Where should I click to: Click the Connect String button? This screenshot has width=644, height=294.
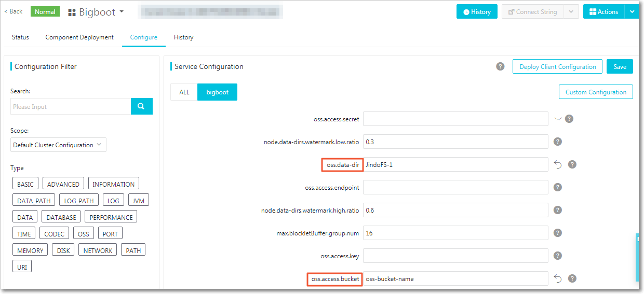coord(532,11)
